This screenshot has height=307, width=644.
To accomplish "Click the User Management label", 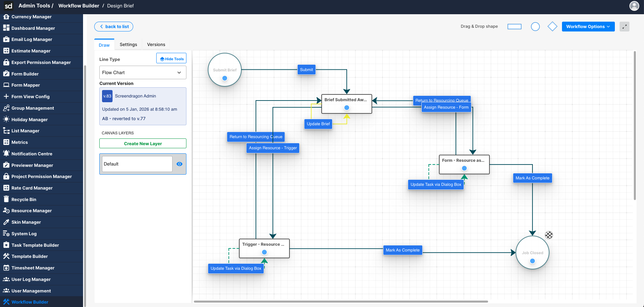I will click(31, 291).
